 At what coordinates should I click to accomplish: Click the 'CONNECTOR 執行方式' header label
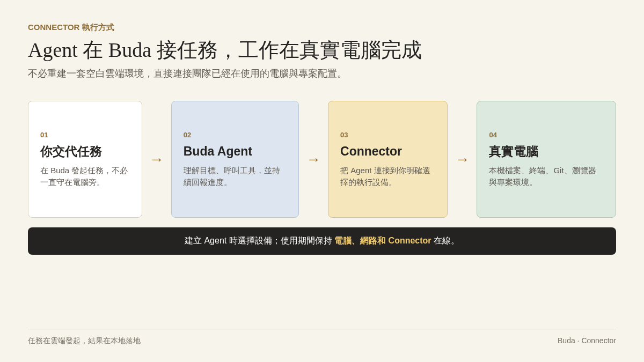click(71, 27)
